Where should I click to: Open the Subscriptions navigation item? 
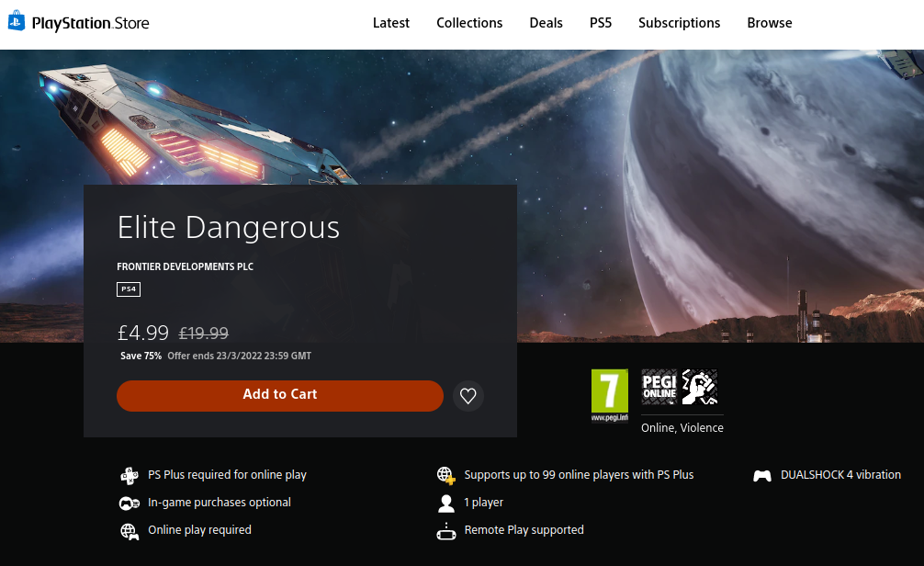(x=679, y=23)
